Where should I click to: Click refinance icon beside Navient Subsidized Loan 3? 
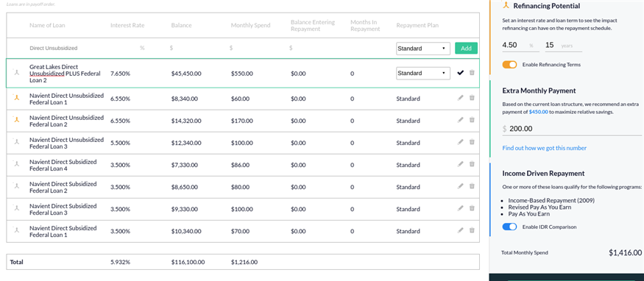pyautogui.click(x=16, y=208)
